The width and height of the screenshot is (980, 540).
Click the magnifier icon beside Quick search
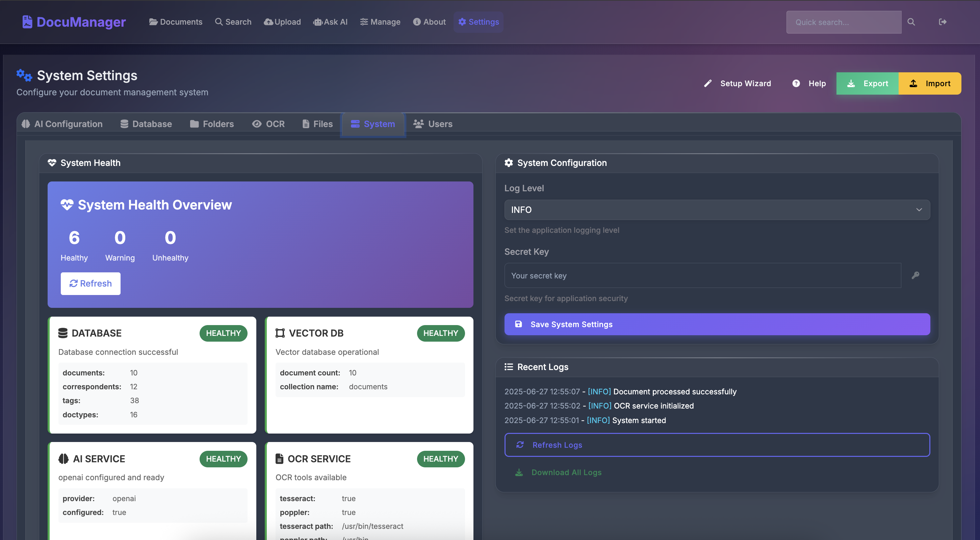[911, 22]
